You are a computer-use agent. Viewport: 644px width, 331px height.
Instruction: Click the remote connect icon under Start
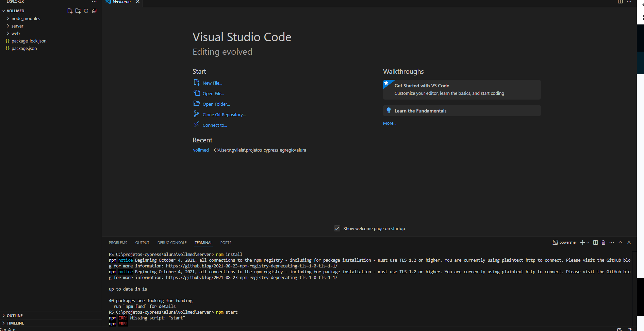pyautogui.click(x=197, y=124)
